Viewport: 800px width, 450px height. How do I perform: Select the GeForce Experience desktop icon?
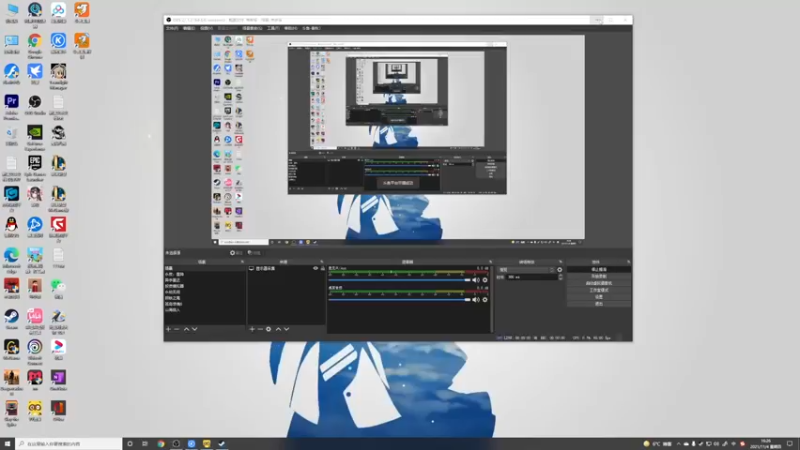tap(35, 137)
